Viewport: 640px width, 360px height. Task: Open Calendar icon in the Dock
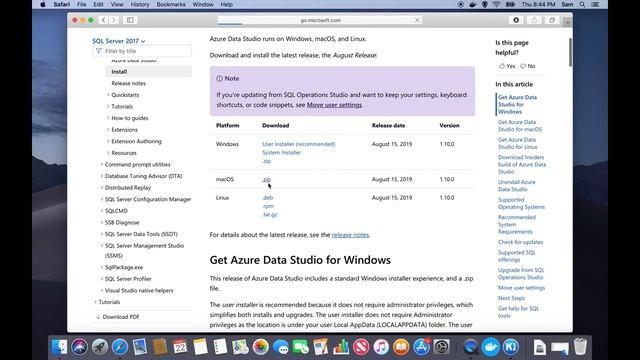tap(180, 347)
